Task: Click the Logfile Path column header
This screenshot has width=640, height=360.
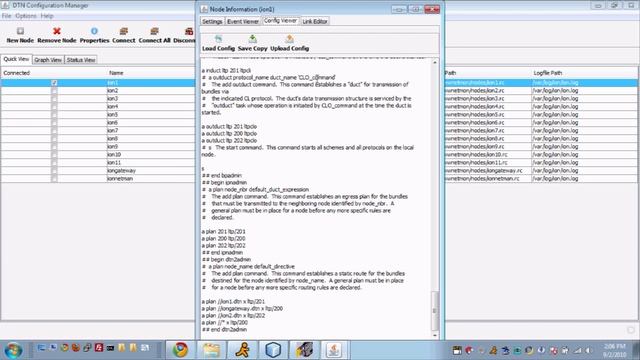Action: pos(548,73)
